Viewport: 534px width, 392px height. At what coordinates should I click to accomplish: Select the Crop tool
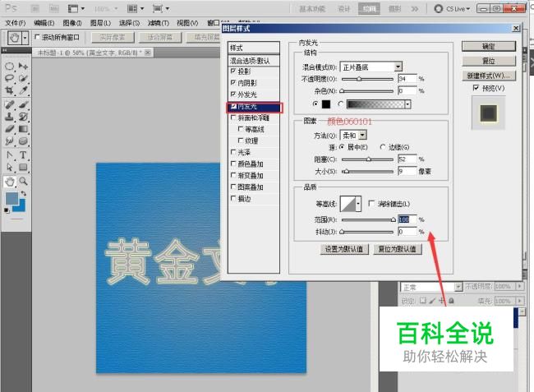click(x=9, y=90)
